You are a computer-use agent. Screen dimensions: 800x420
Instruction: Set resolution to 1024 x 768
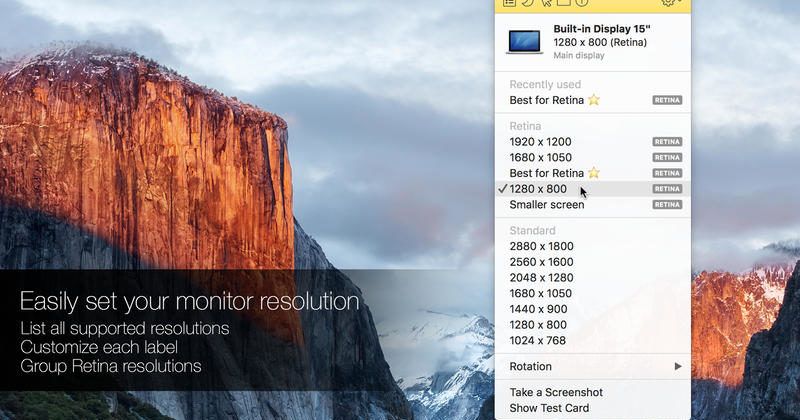tap(593, 340)
